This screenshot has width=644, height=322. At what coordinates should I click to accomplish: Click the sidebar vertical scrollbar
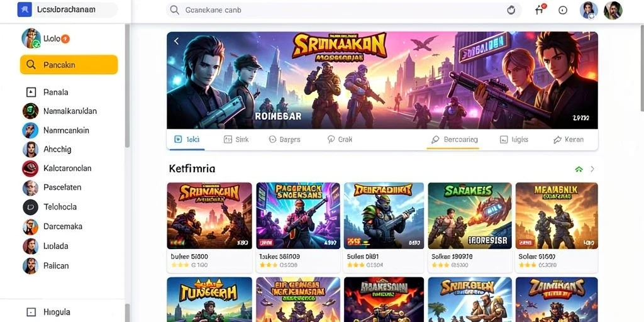127,86
